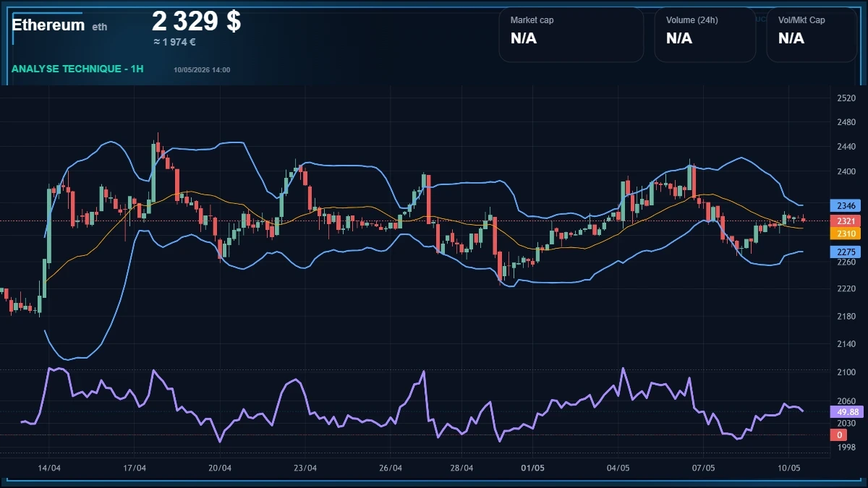Click the ≈ 1 974 € converted price
This screenshot has height=488, width=868.
coord(174,42)
